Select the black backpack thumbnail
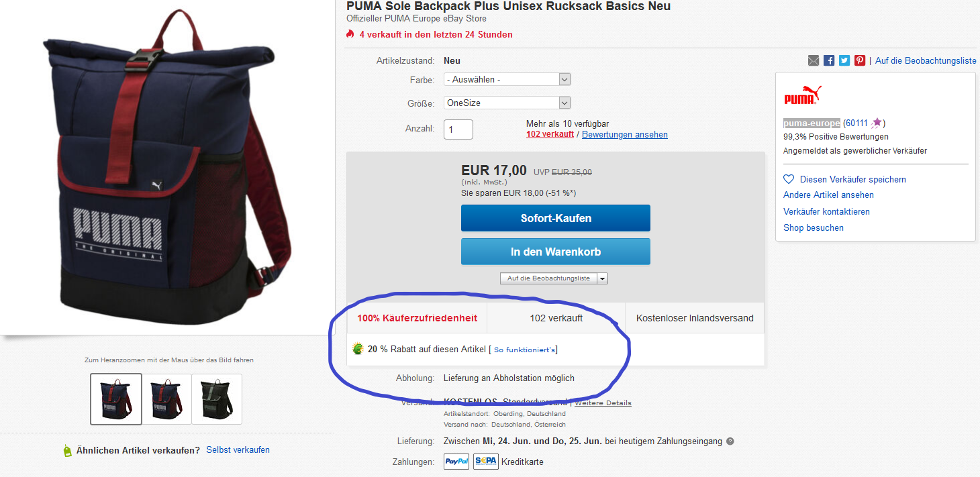Image resolution: width=980 pixels, height=477 pixels. coord(216,399)
